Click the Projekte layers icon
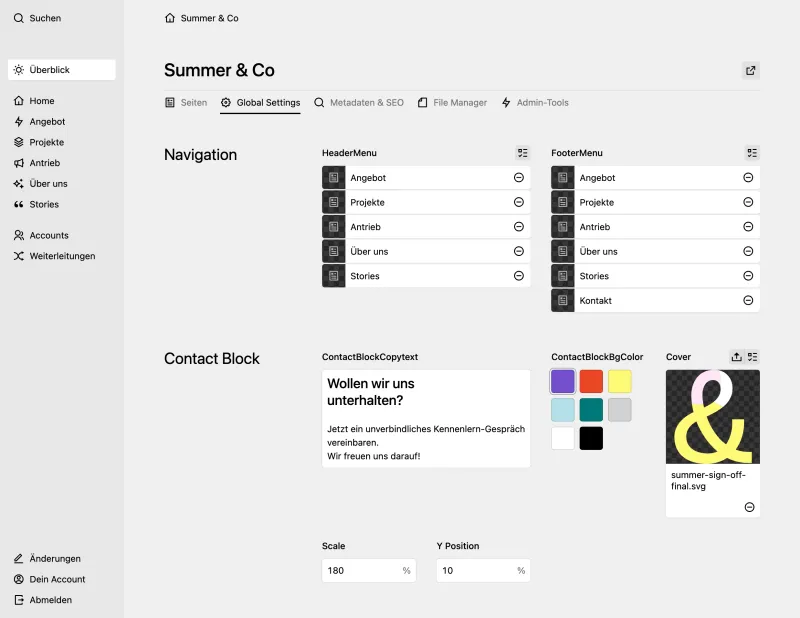 click(17, 142)
